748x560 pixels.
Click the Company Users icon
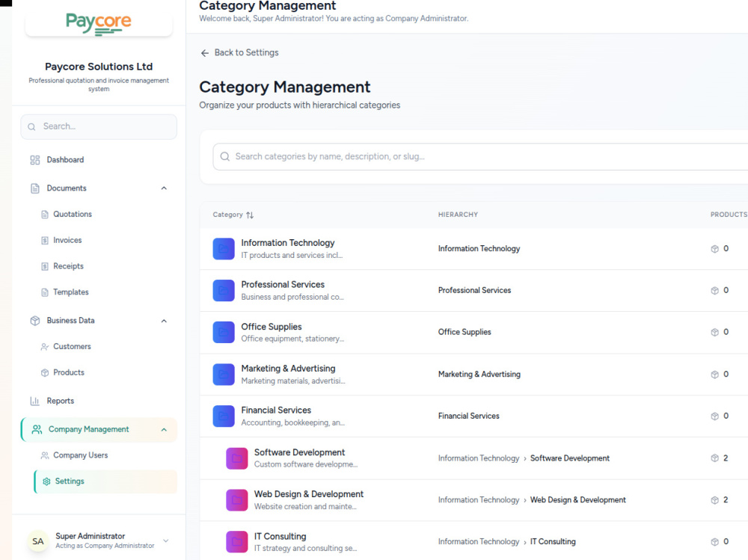coord(45,455)
